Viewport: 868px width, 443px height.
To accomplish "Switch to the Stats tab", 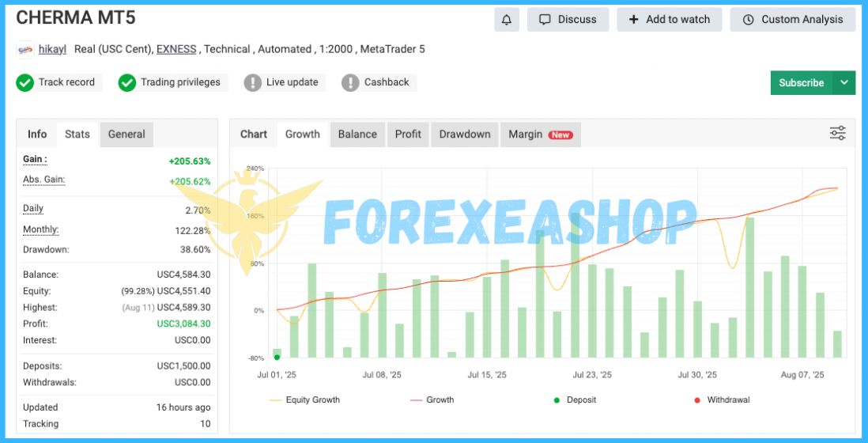I will pos(77,134).
